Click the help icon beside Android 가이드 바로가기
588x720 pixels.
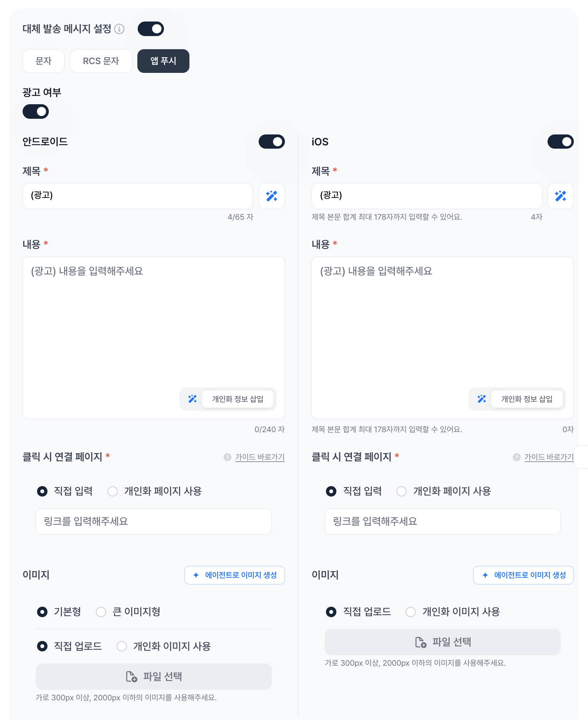pyautogui.click(x=227, y=457)
